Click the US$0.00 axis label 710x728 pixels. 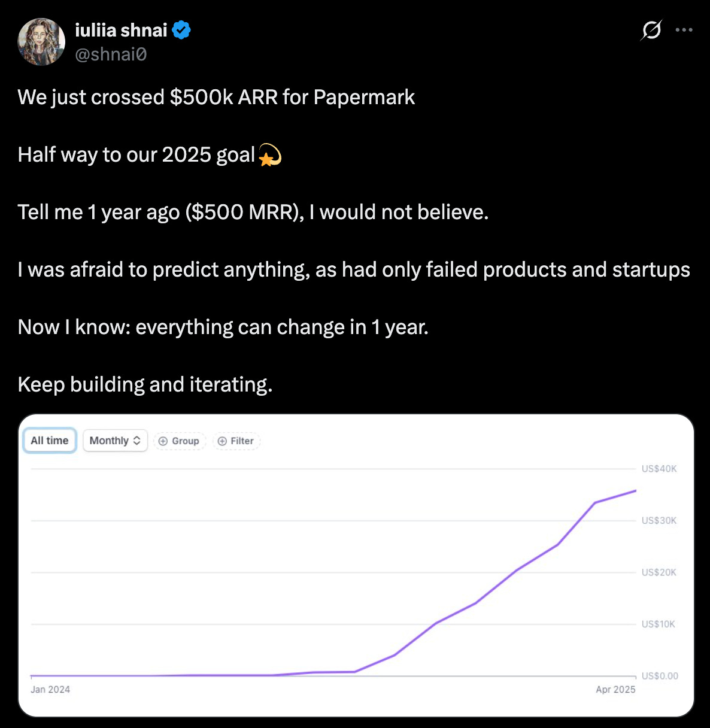659,676
